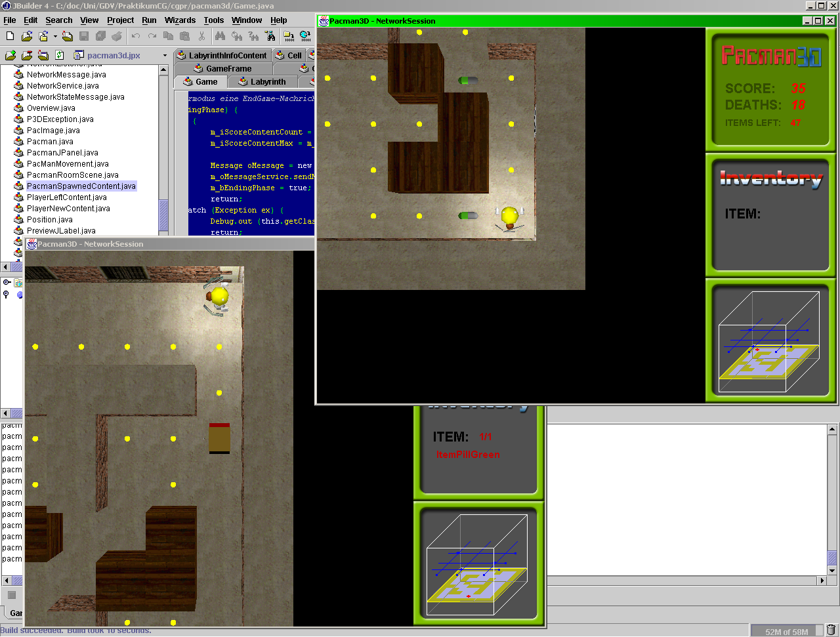Click the garbage collection trash can icon
Screen dimensions: 840x637
831,631
